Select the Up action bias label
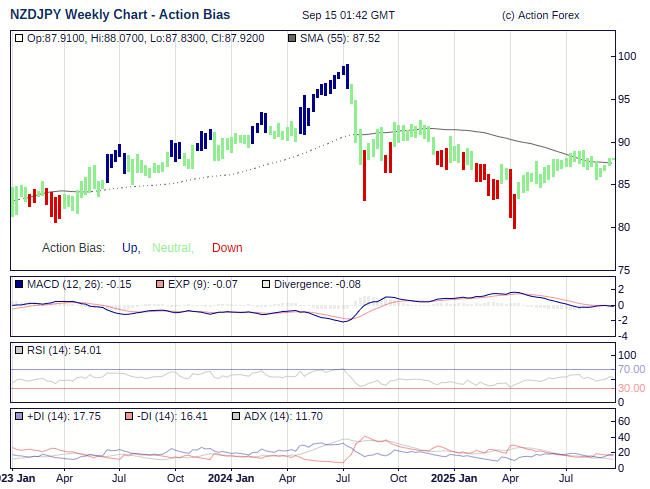 pos(130,248)
